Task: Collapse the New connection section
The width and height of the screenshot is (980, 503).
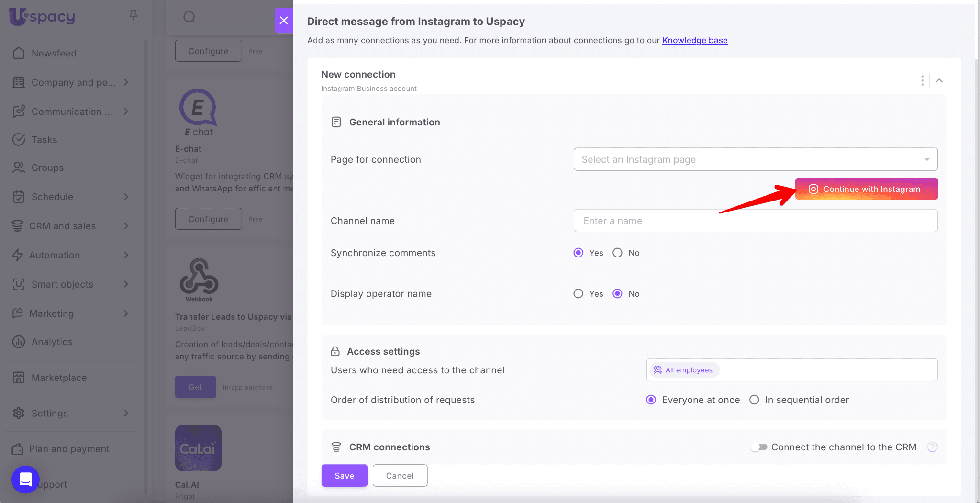Action: click(939, 80)
